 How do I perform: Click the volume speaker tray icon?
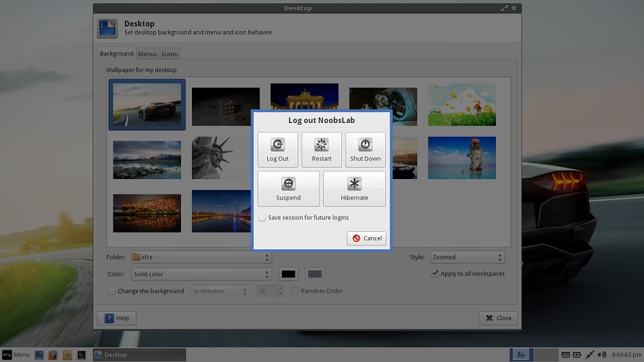pos(601,355)
